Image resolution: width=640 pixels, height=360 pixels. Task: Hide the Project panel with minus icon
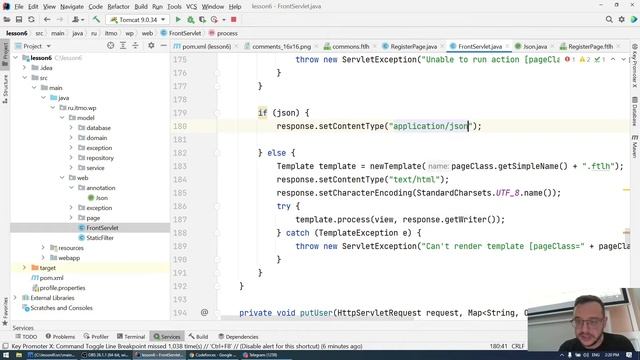pos(164,46)
